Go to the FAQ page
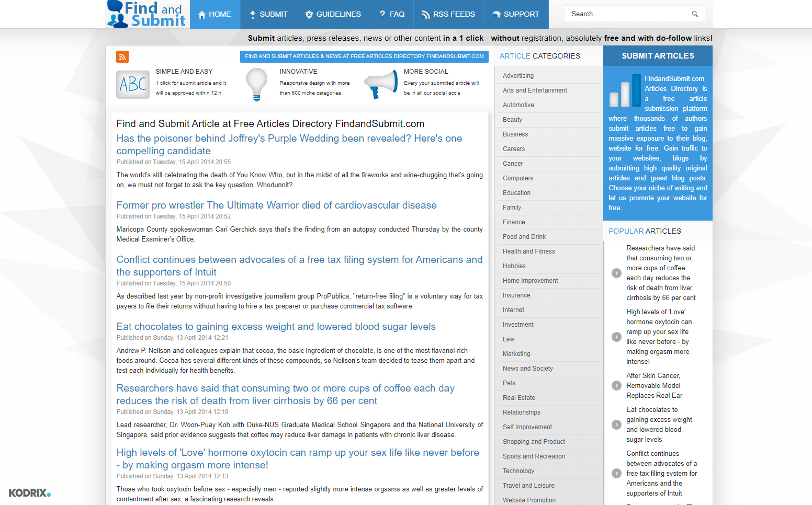The width and height of the screenshot is (812, 505). pos(392,14)
